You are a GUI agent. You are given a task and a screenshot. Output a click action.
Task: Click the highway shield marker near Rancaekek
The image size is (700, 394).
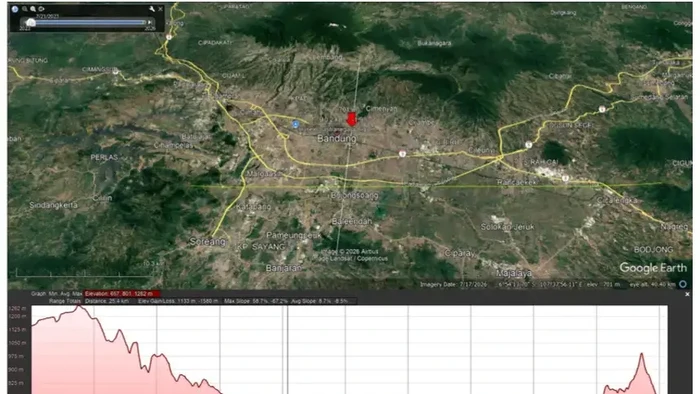coord(565,178)
